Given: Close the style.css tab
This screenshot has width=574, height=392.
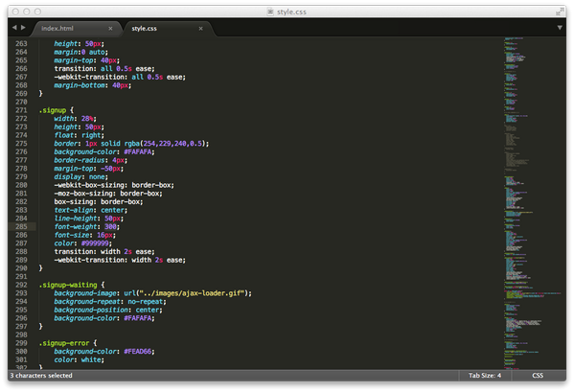Looking at the screenshot, I should [200, 28].
